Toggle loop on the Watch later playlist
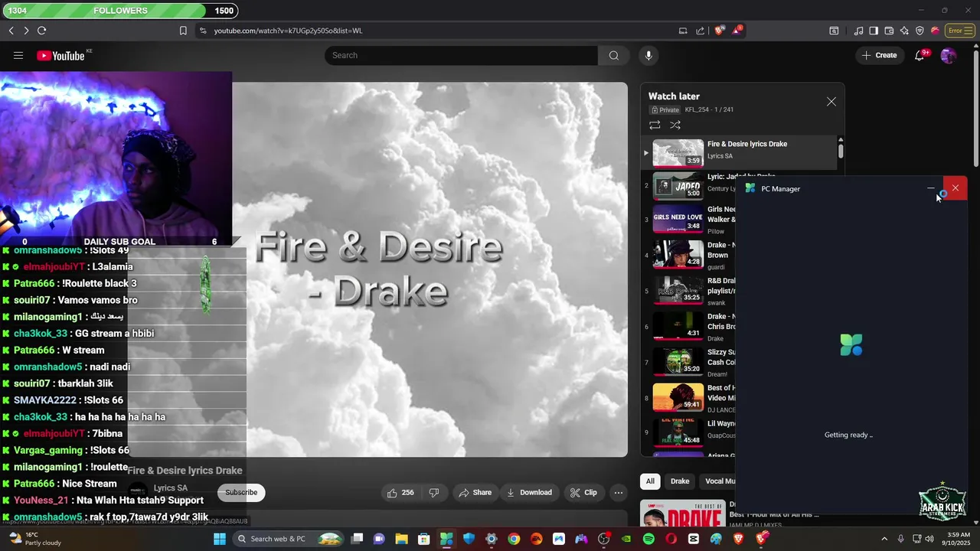The width and height of the screenshot is (980, 551). tap(655, 125)
